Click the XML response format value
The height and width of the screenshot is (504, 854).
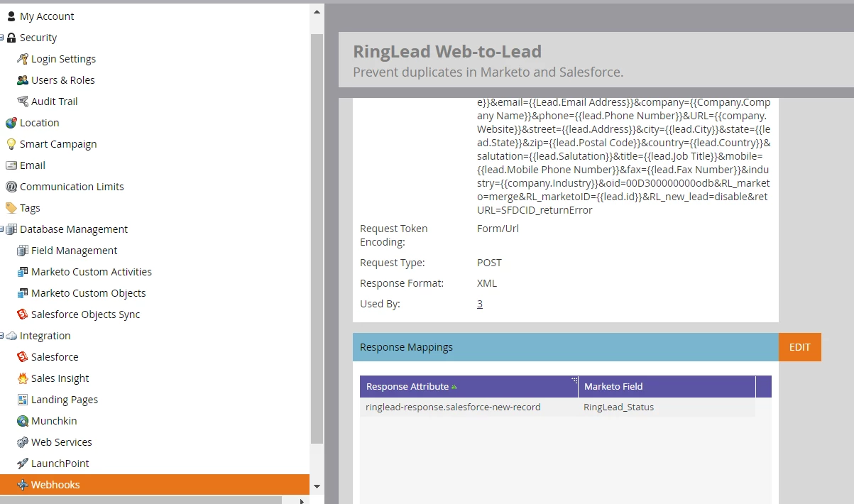pos(487,283)
